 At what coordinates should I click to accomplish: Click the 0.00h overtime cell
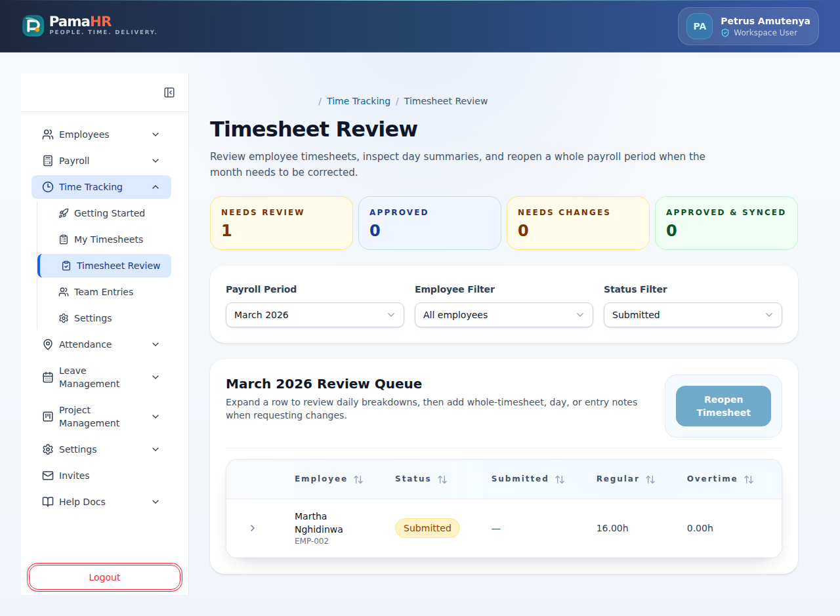tap(700, 528)
